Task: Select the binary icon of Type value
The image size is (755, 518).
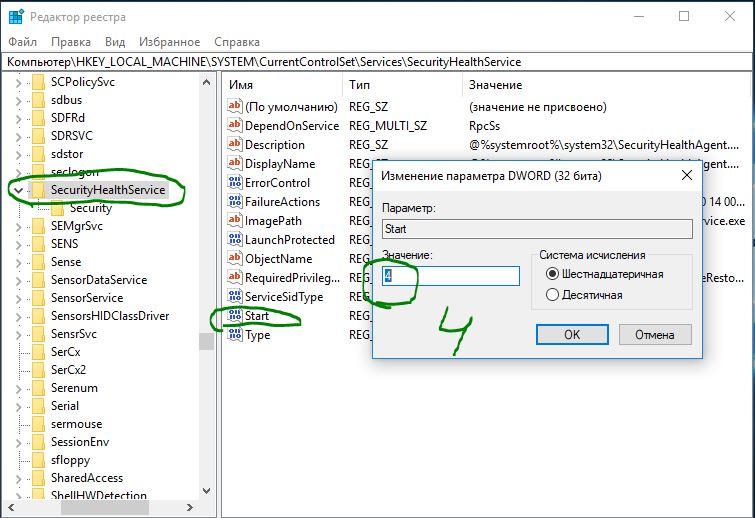Action: 234,334
